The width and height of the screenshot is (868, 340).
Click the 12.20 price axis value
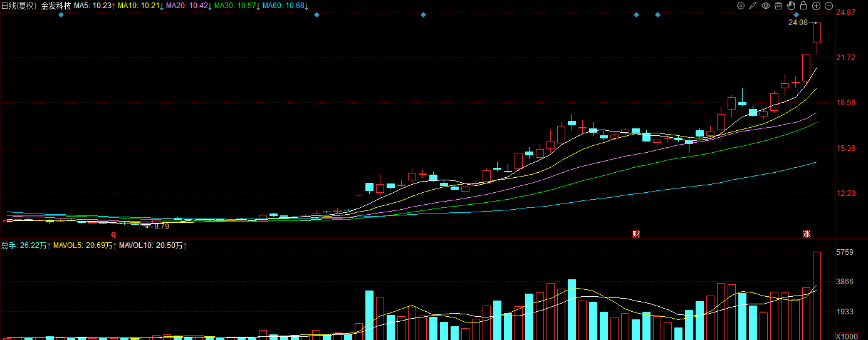pyautogui.click(x=847, y=193)
